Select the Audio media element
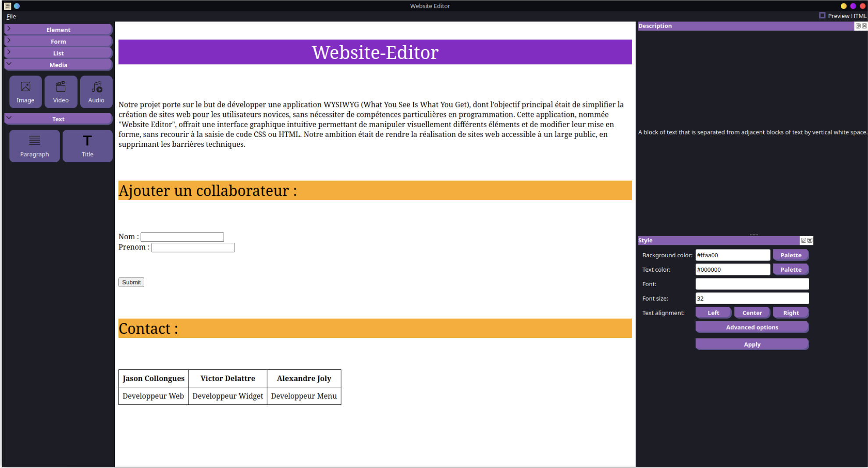Screen dimensions: 868x468 [x=96, y=92]
